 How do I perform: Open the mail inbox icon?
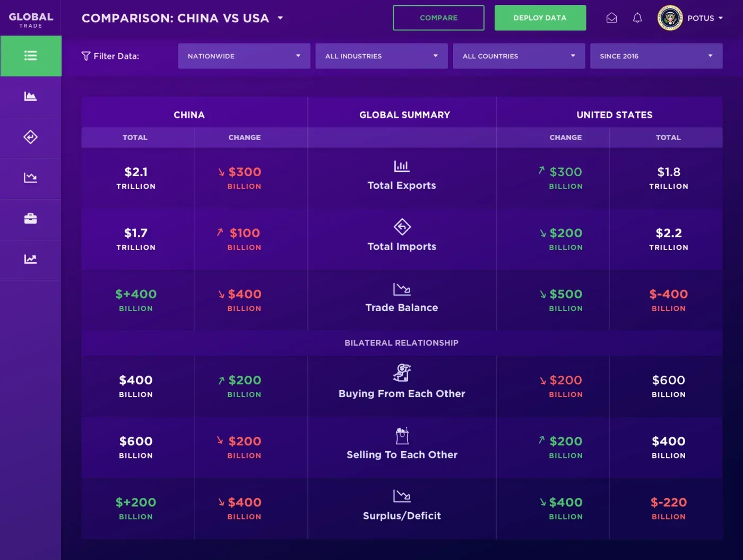(611, 18)
